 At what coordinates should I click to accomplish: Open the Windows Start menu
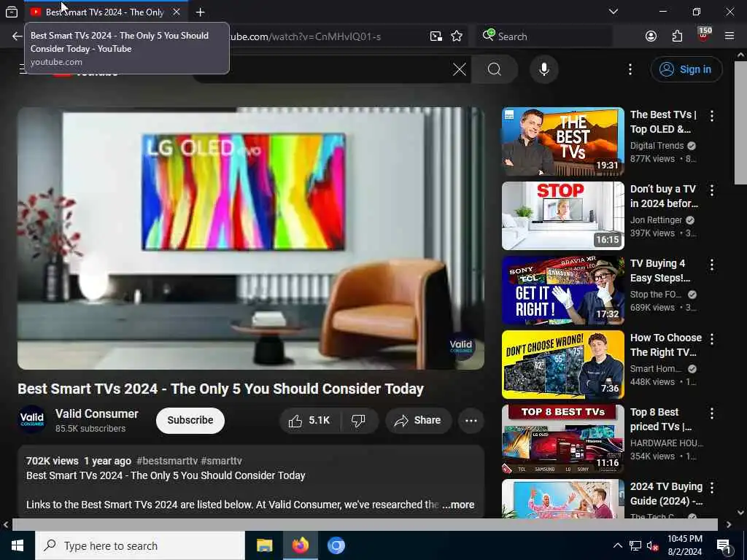[x=18, y=545]
